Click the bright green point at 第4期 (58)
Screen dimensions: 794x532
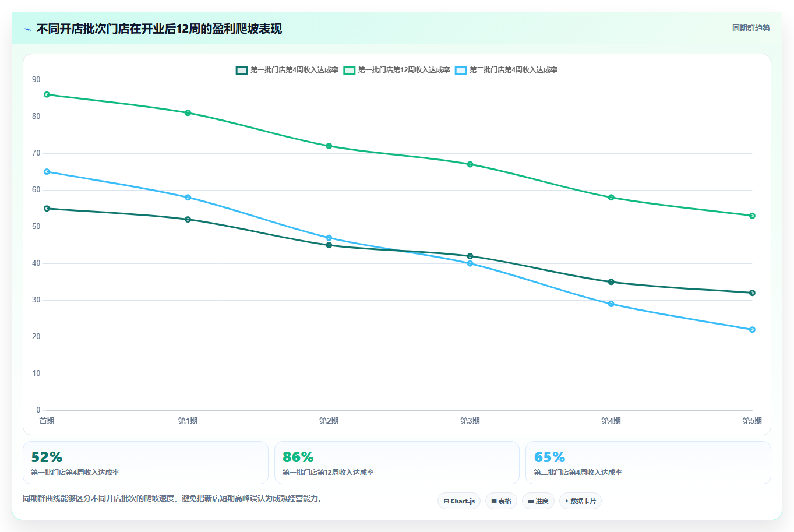click(611, 198)
